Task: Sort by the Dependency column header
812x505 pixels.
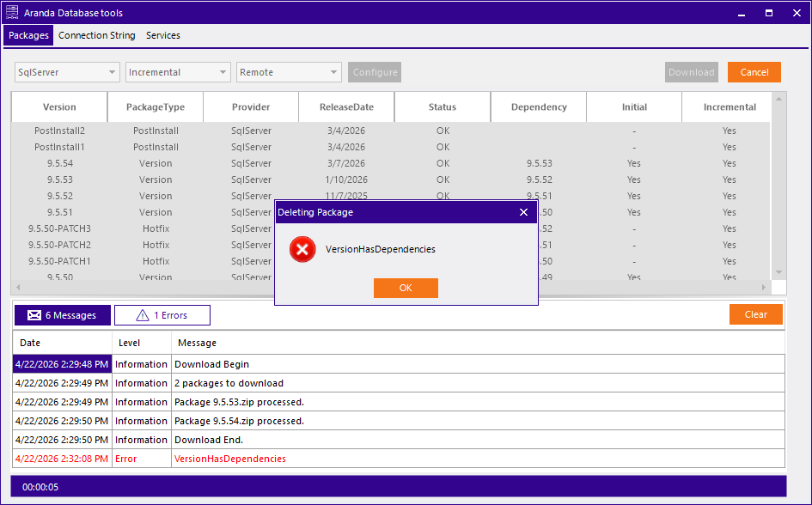Action: pos(539,107)
